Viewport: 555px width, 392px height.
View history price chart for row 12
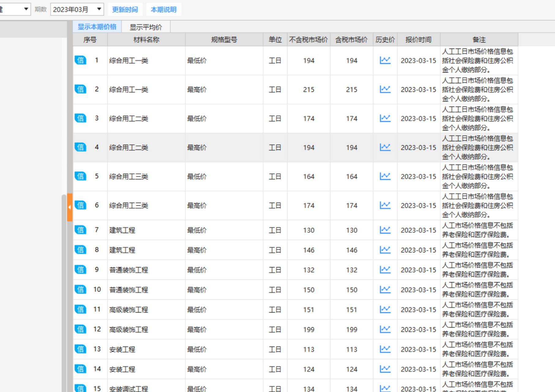click(x=385, y=329)
